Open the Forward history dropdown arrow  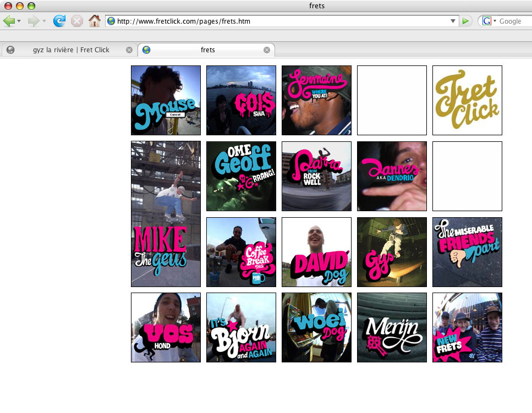[44, 21]
